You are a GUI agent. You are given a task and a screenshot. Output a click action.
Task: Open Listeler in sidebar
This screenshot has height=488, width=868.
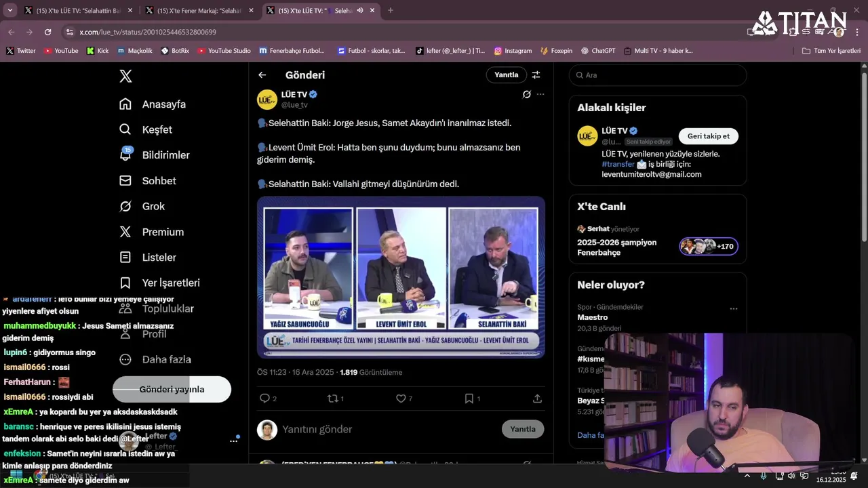(x=148, y=258)
